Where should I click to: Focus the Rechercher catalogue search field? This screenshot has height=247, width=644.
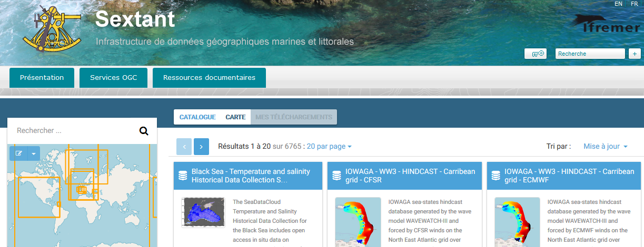(x=74, y=131)
